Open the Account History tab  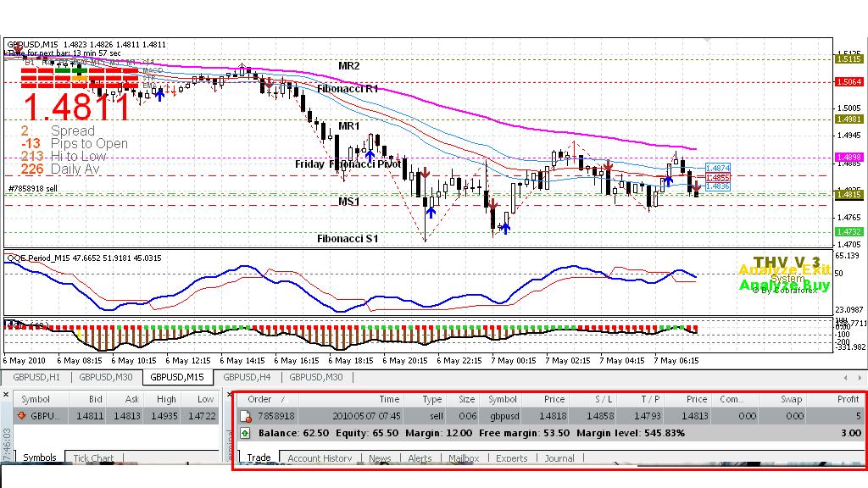pyautogui.click(x=320, y=458)
